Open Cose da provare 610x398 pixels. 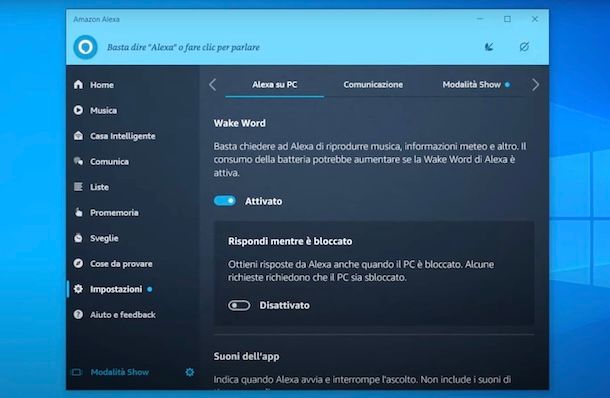(121, 264)
